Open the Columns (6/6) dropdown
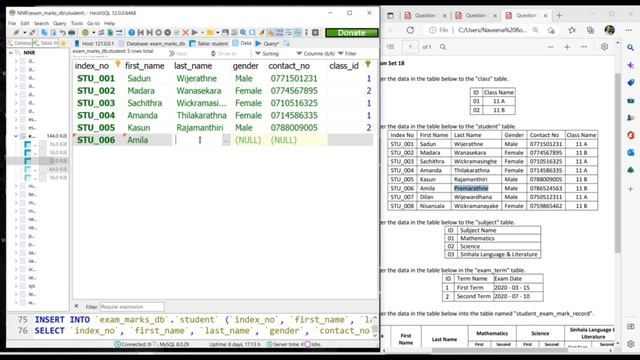This screenshot has height=360, width=640. [x=316, y=53]
